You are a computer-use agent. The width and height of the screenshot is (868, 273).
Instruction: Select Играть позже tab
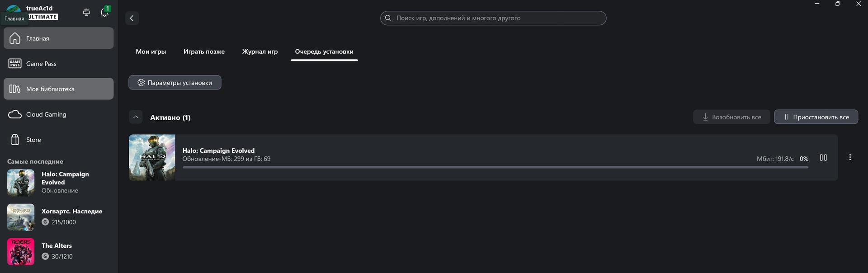(x=204, y=52)
